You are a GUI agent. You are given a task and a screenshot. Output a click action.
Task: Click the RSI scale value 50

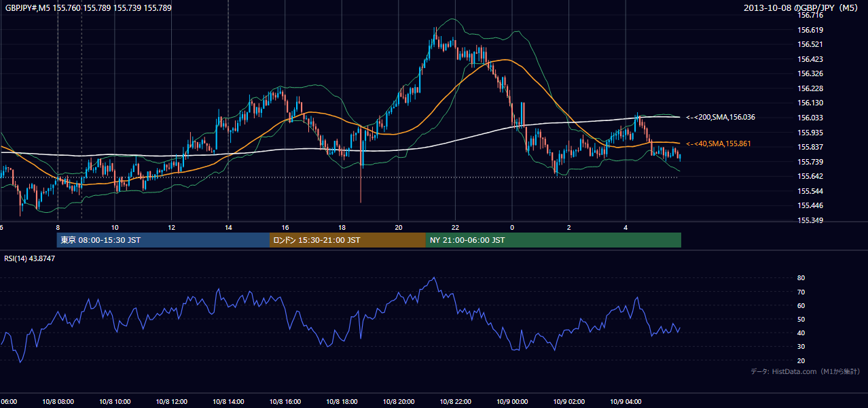[801, 319]
